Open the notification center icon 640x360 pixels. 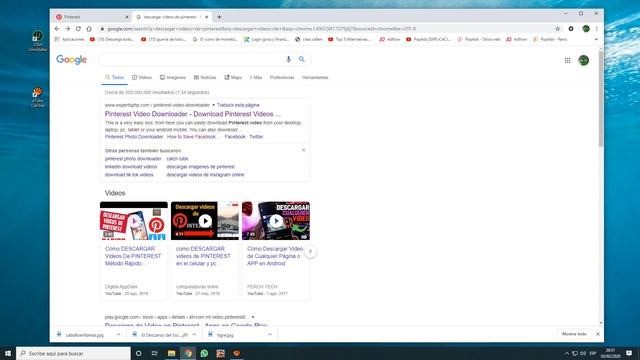tap(629, 353)
